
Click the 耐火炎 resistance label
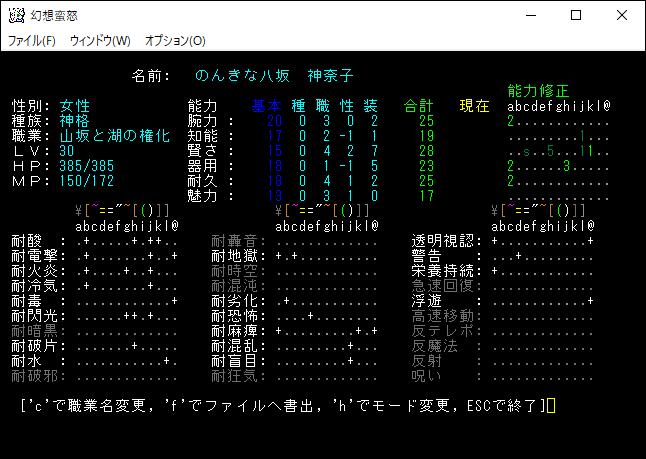click(36, 271)
